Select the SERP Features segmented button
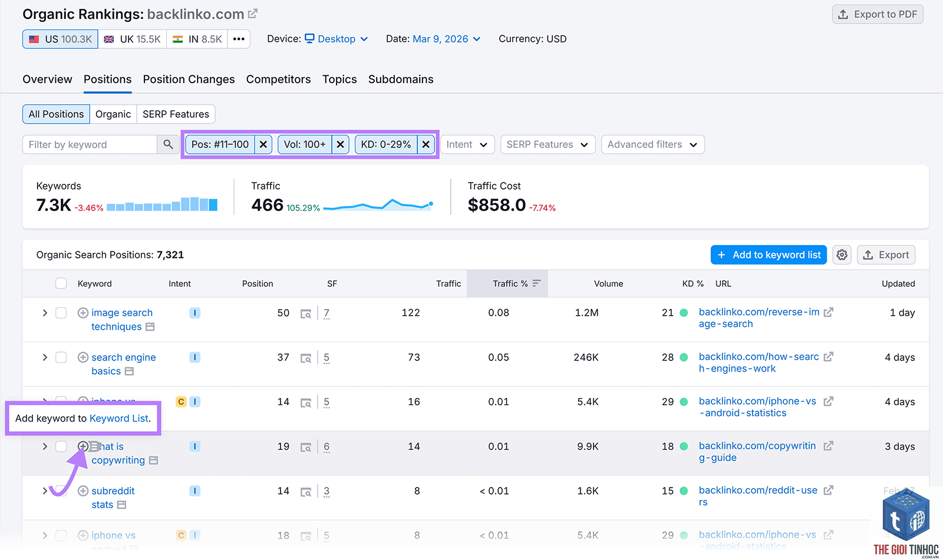 tap(176, 114)
